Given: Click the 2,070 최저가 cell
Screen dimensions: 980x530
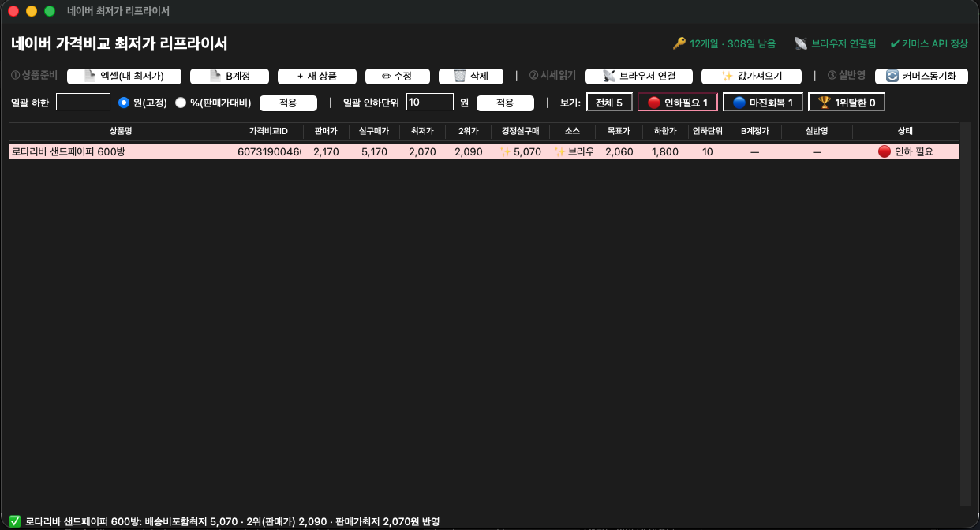Looking at the screenshot, I should pos(422,151).
